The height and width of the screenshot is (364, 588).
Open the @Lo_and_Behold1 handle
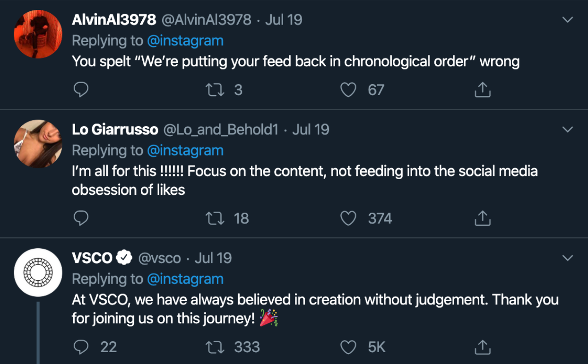221,130
